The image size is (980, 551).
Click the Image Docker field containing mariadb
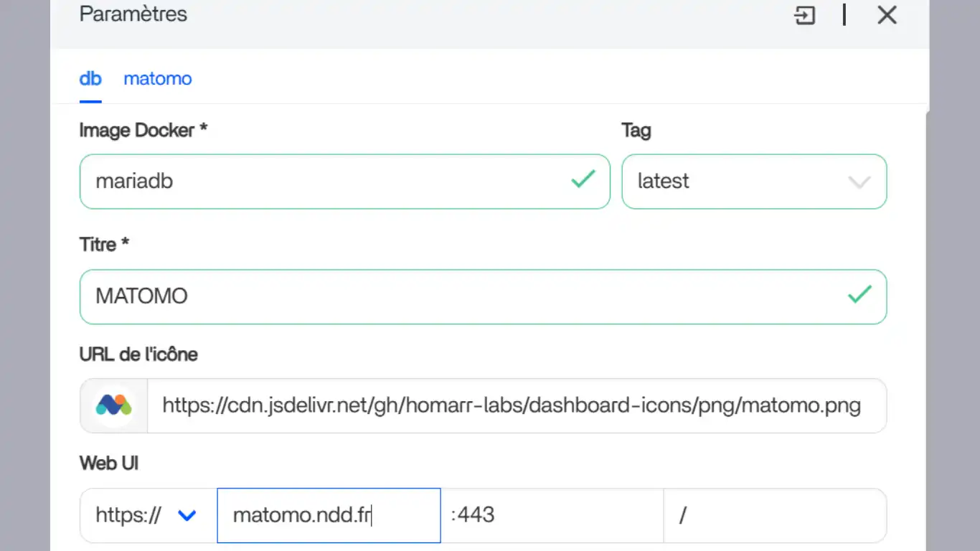(323, 182)
